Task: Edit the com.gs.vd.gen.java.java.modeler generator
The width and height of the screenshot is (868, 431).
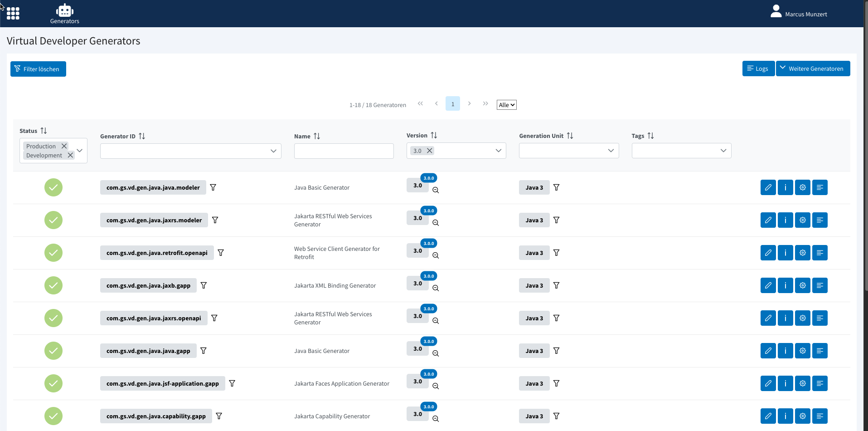Action: pyautogui.click(x=768, y=187)
